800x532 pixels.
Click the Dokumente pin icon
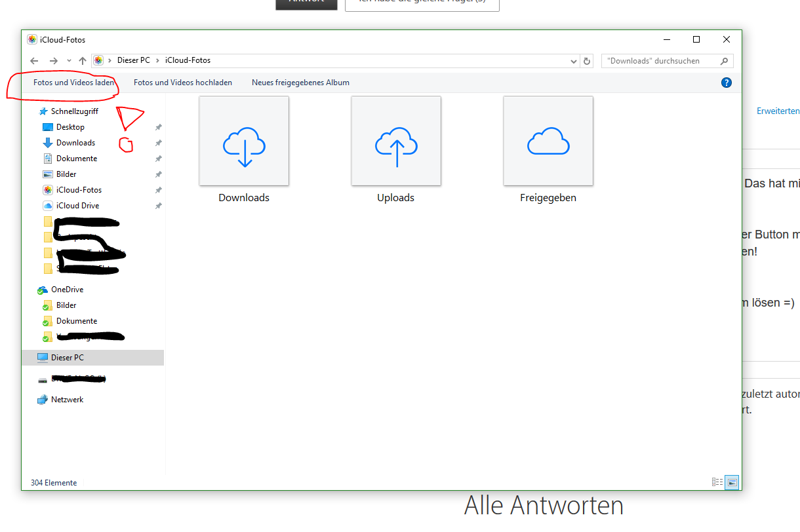[x=158, y=159]
